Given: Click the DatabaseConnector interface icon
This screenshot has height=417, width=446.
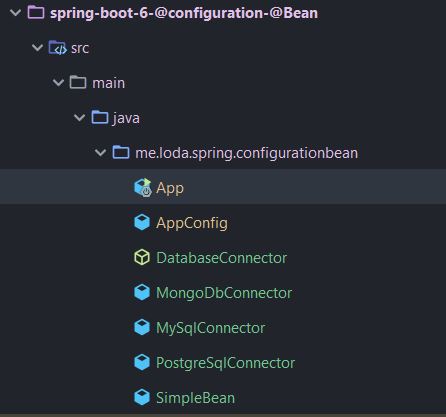Looking at the screenshot, I should pos(142,257).
